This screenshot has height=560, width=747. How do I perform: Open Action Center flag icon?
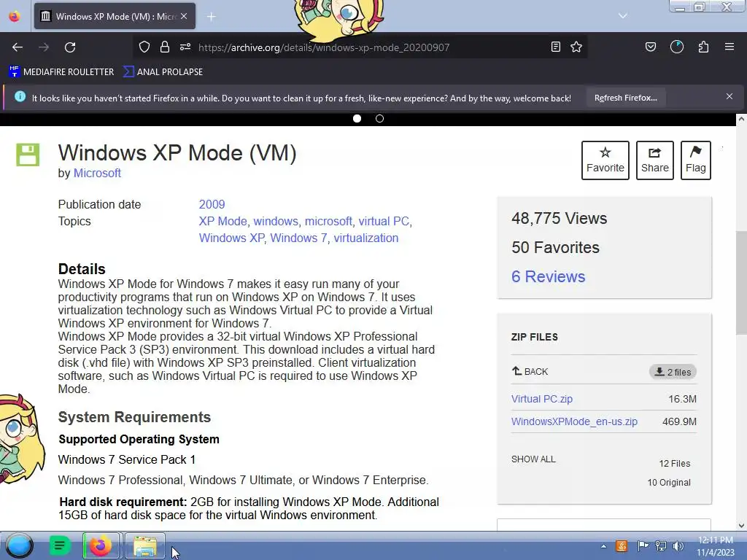(642, 545)
